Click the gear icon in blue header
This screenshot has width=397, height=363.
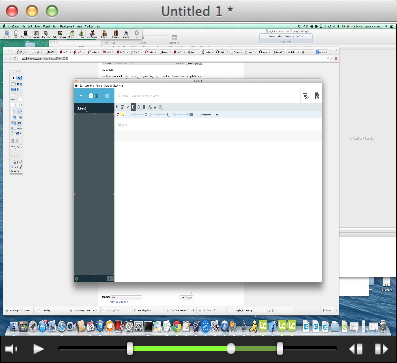pyautogui.click(x=107, y=96)
